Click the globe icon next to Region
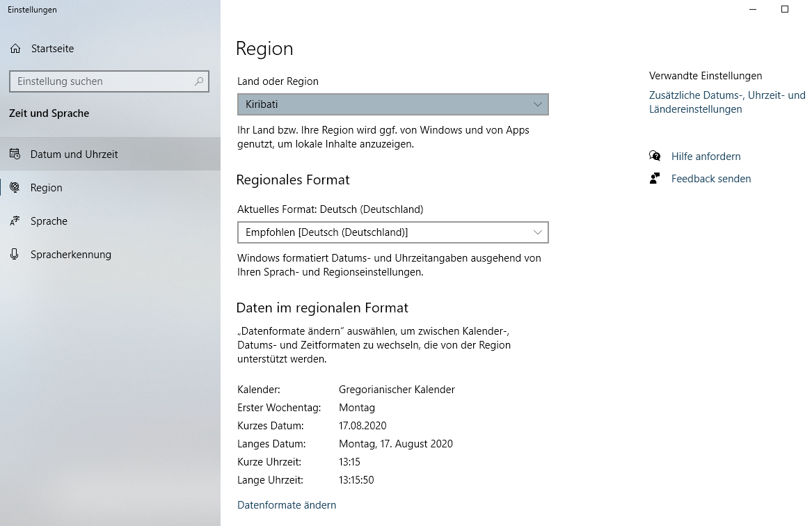Viewport: 812px width, 526px height. pyautogui.click(x=15, y=187)
